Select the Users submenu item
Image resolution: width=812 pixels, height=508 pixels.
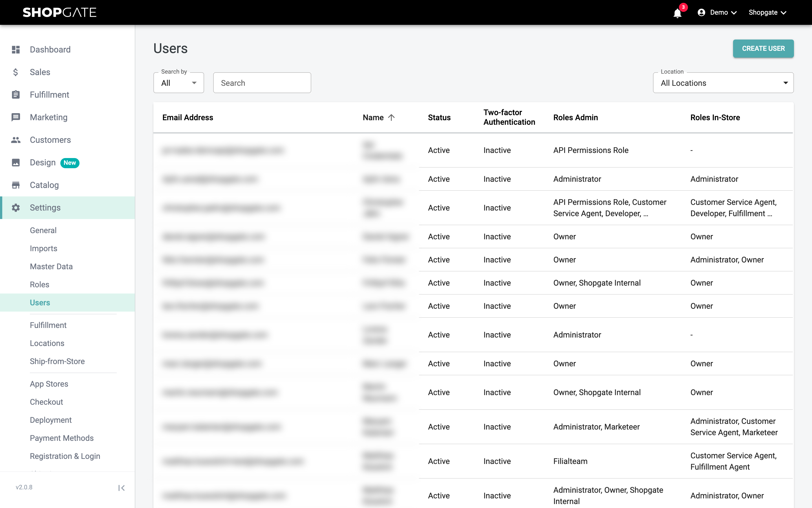[67, 302]
